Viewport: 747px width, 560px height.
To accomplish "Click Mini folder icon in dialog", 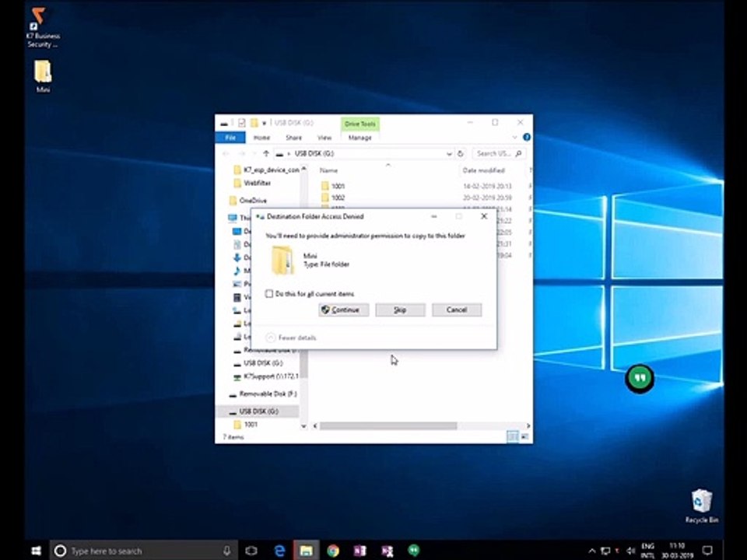I will click(282, 260).
